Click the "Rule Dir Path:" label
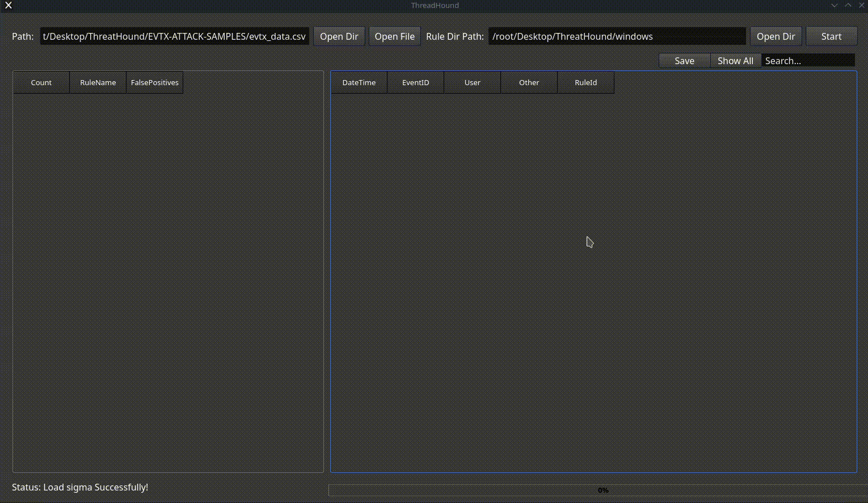The width and height of the screenshot is (868, 503). pyautogui.click(x=455, y=36)
